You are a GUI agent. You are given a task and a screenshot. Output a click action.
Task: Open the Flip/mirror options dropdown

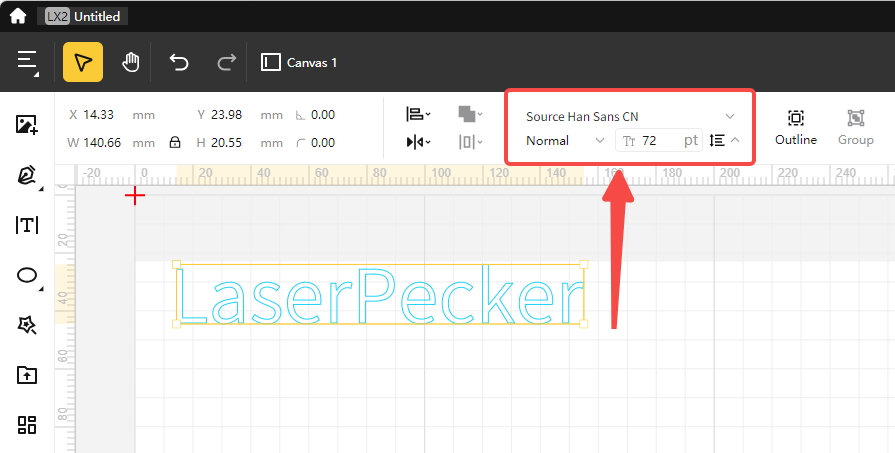418,142
